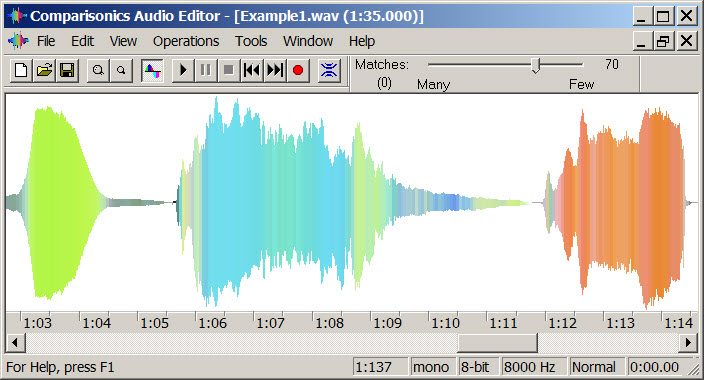Click the 1:137 status bar field

click(381, 367)
